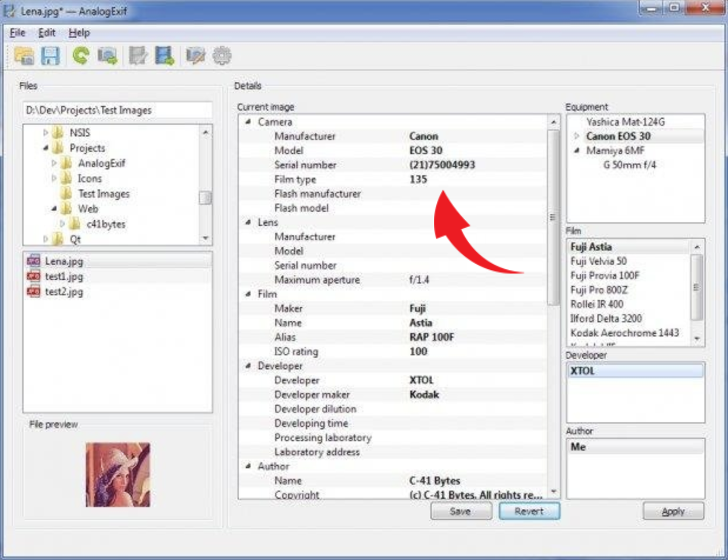
Task: Click the Developing time row
Action: click(x=392, y=424)
